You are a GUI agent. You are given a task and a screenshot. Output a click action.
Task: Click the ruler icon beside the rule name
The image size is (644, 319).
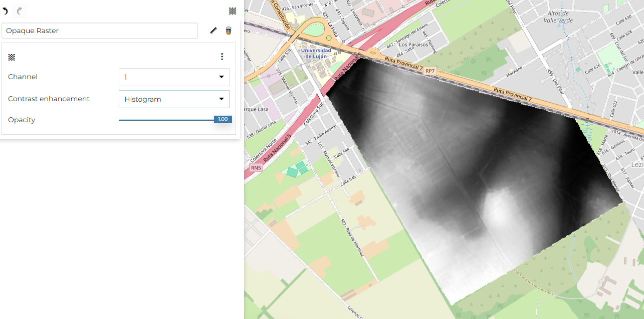coord(213,31)
